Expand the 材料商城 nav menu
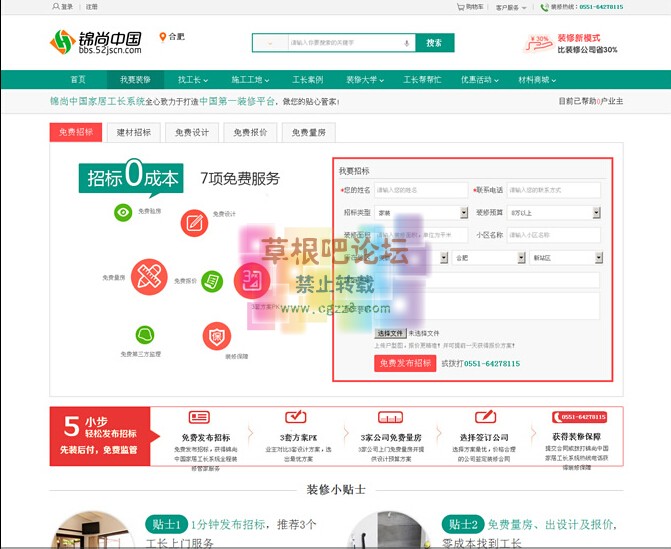This screenshot has height=549, width=671. (x=537, y=80)
